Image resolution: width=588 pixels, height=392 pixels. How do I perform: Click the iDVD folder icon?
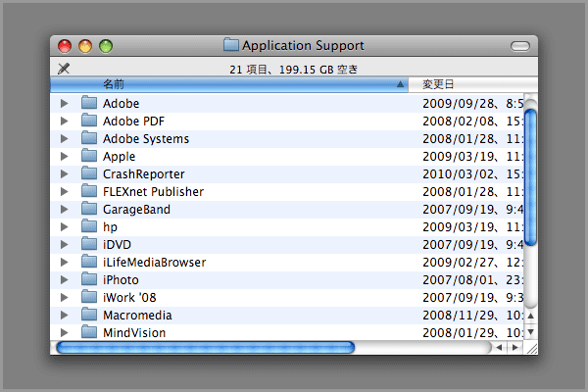click(x=89, y=243)
